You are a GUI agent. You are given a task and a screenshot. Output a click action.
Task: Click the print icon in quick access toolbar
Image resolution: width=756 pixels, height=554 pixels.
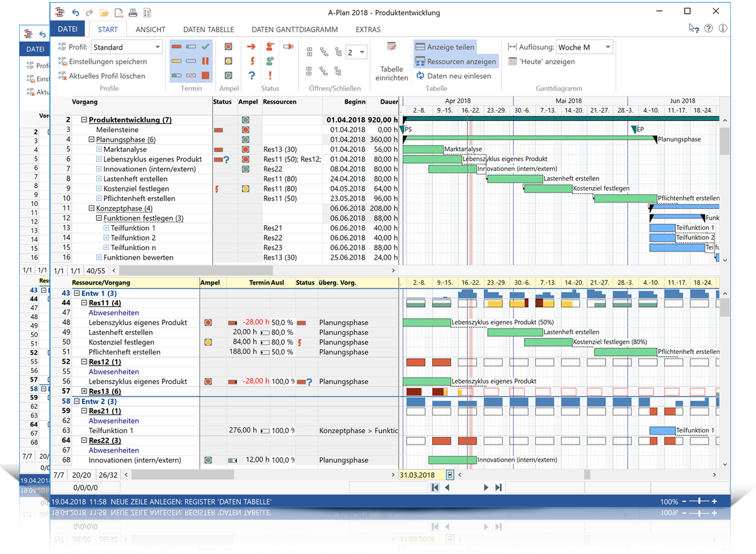[133, 13]
